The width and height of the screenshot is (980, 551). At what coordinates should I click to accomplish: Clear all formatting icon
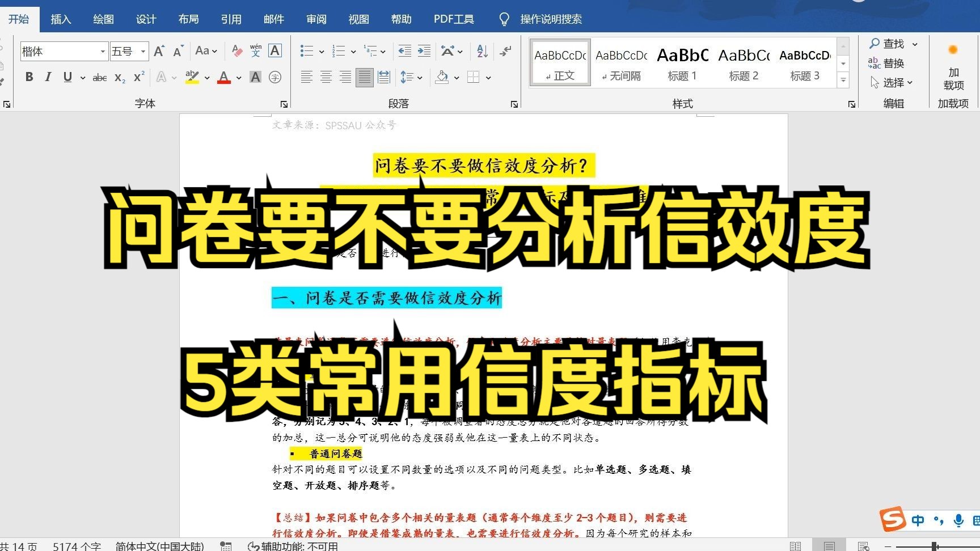(x=237, y=51)
